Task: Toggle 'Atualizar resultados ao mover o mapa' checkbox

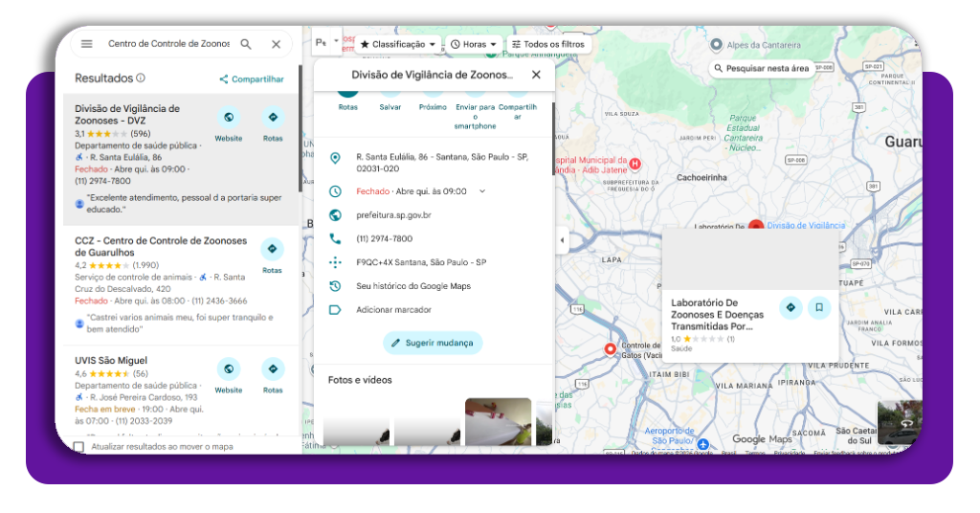Action: click(x=78, y=447)
